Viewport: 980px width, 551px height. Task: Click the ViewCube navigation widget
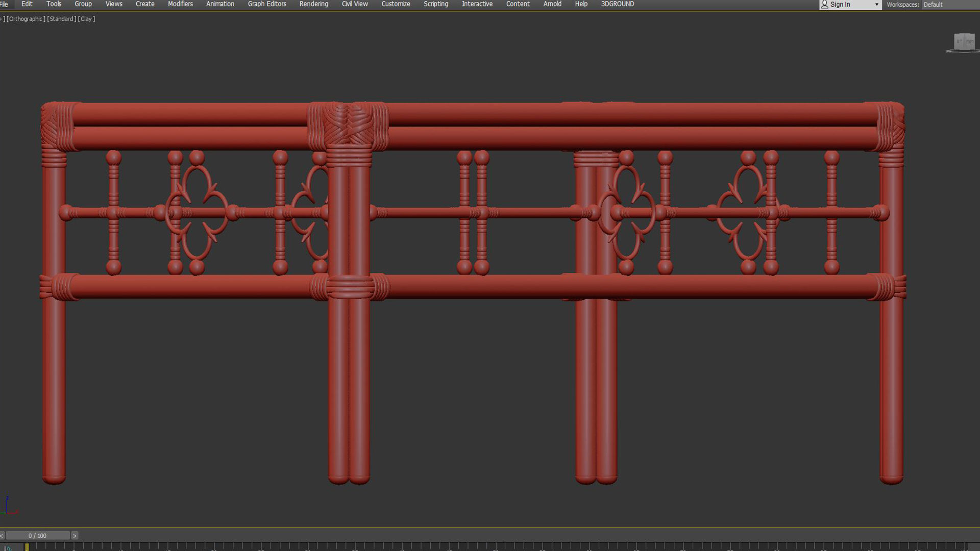964,42
